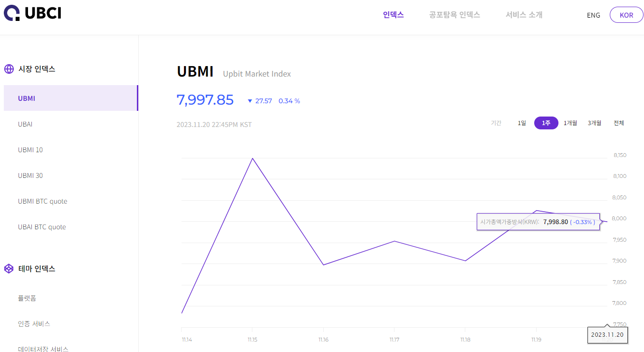Select UBMI in the sidebar
This screenshot has width=644, height=352.
[x=71, y=98]
